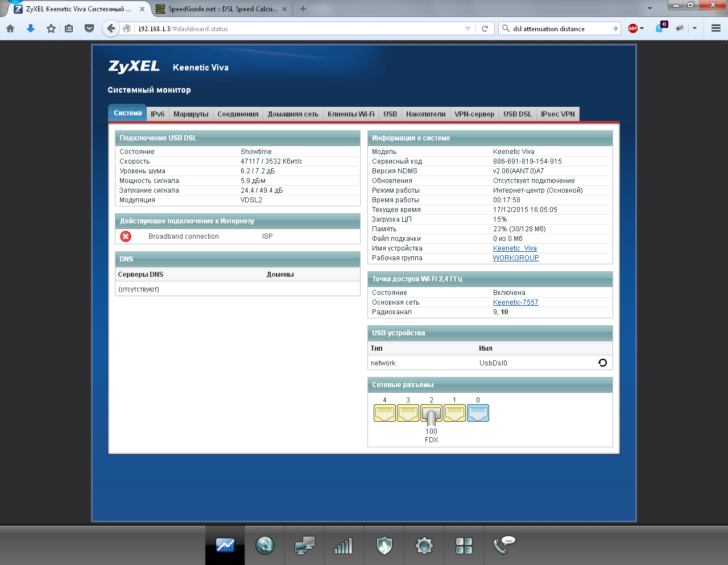Click the memory value 23% (30/128 Мб)
Screen dimensions: 728x565
[519, 229]
